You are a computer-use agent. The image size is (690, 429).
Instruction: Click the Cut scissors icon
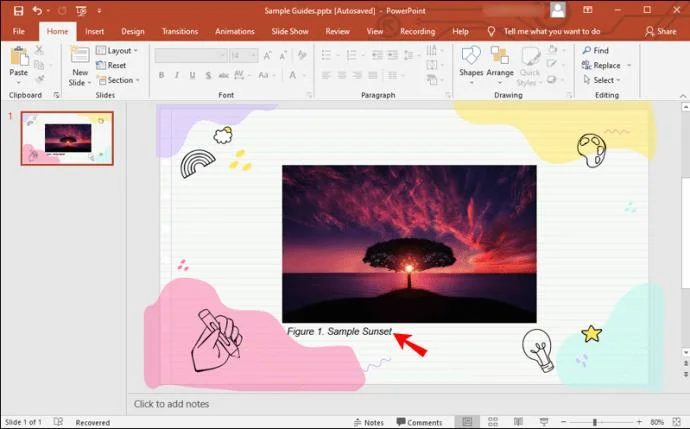click(39, 50)
